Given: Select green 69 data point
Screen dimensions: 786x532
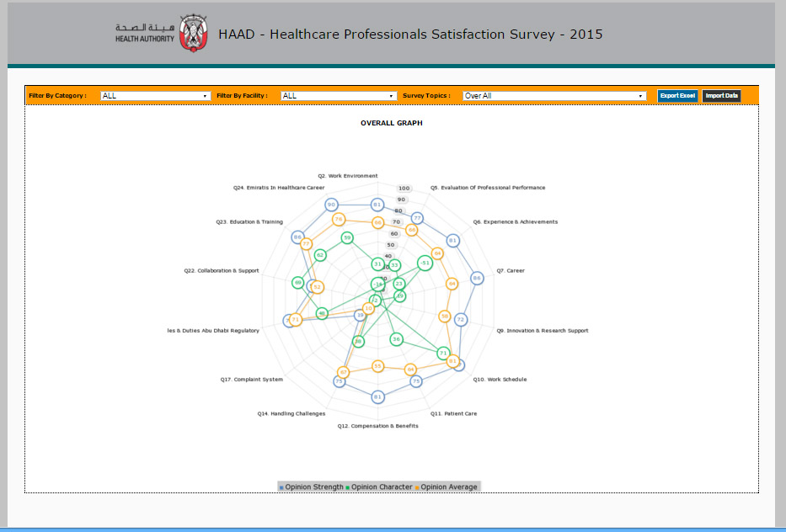Looking at the screenshot, I should click(297, 283).
